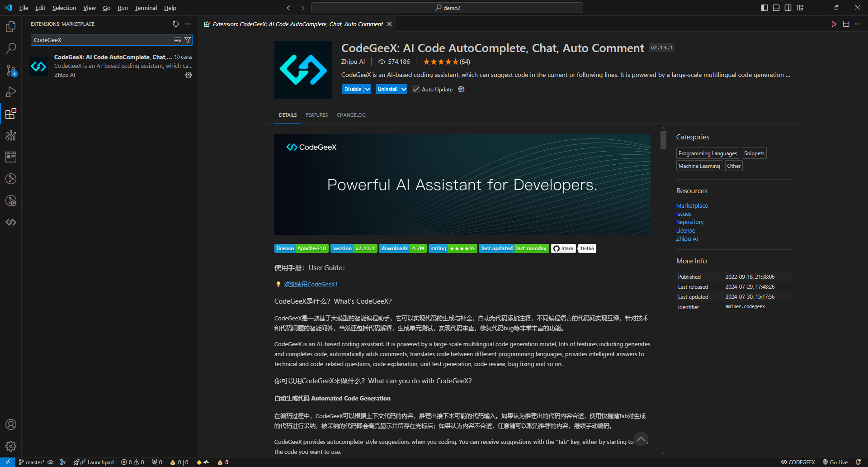Open Customize Layout icon in title bar
The image size is (868, 467).
point(800,8)
